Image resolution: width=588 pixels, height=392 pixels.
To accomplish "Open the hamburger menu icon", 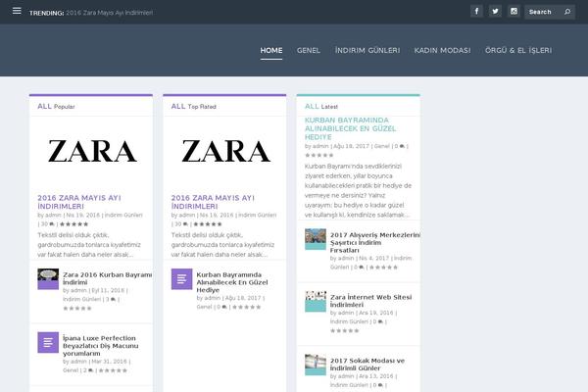I will [x=17, y=11].
